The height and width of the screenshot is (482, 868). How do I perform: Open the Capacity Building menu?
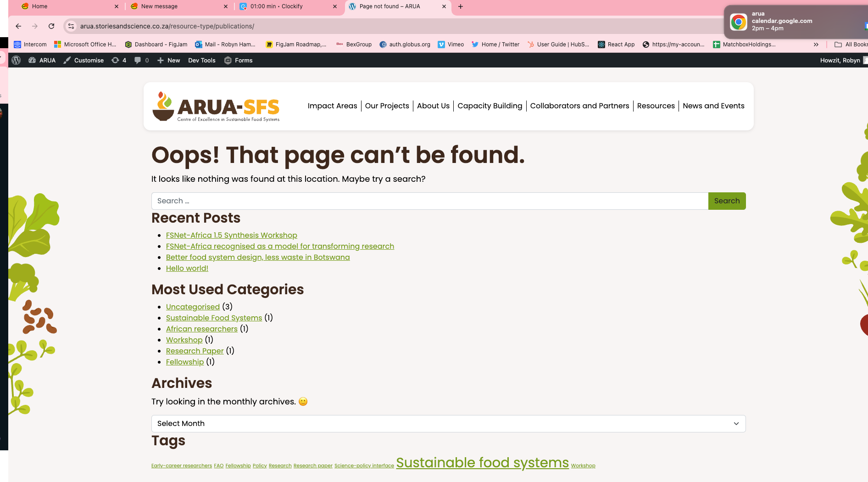pyautogui.click(x=490, y=106)
